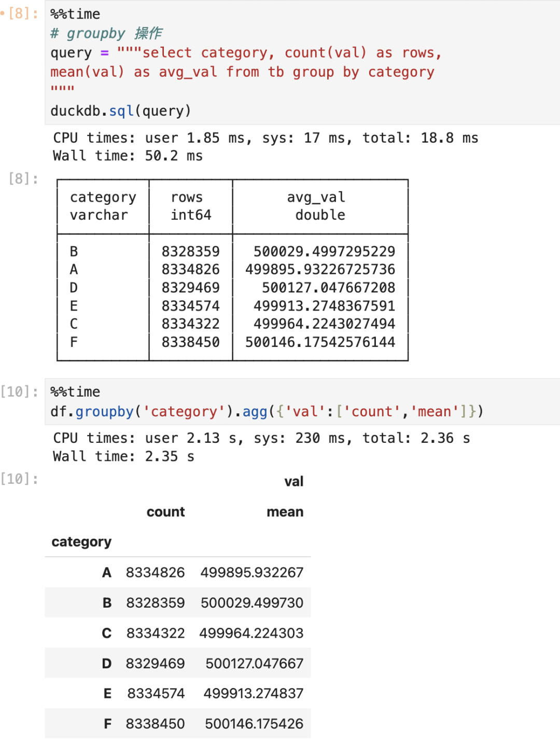Viewport: 560px width, 743px height.
Task: Click the category index header label
Action: (81, 542)
